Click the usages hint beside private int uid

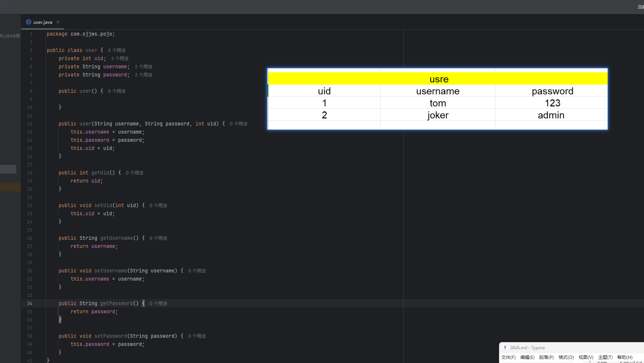coord(120,59)
